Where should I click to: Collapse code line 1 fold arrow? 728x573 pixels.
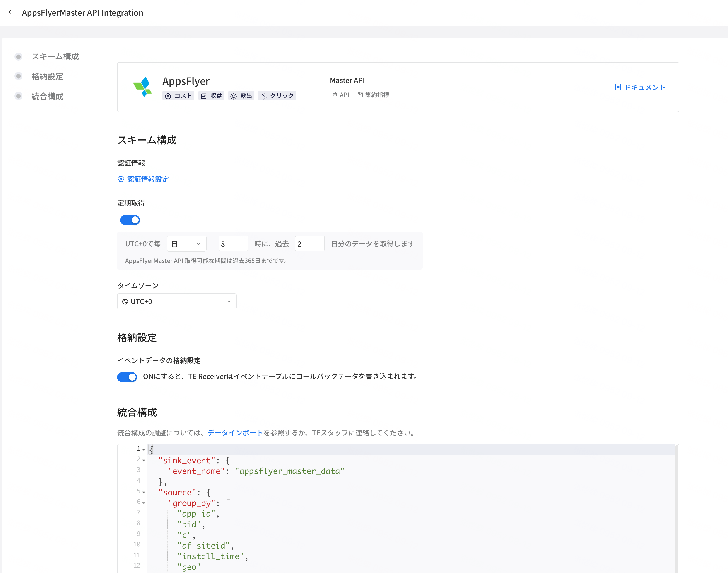click(x=144, y=449)
